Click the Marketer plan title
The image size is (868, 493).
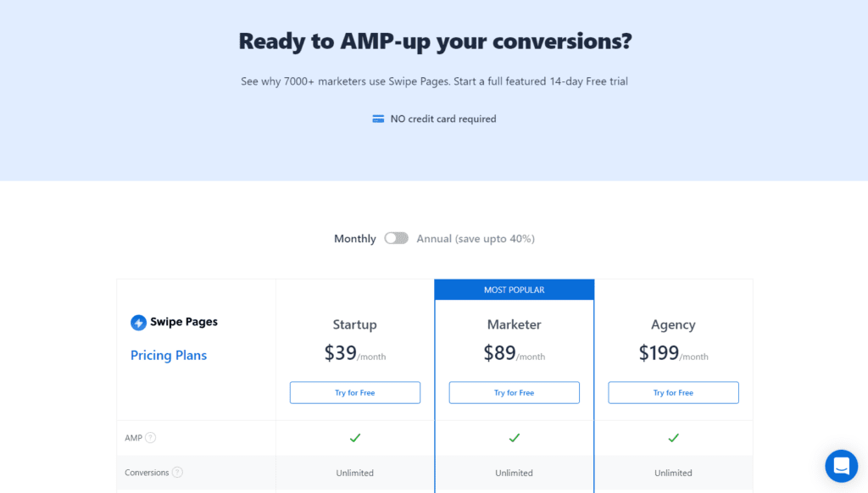[515, 324]
